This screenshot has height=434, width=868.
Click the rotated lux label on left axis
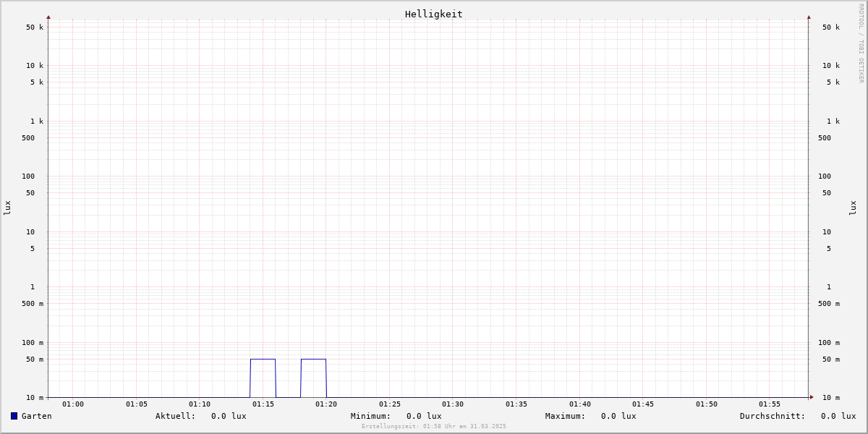[x=7, y=208]
